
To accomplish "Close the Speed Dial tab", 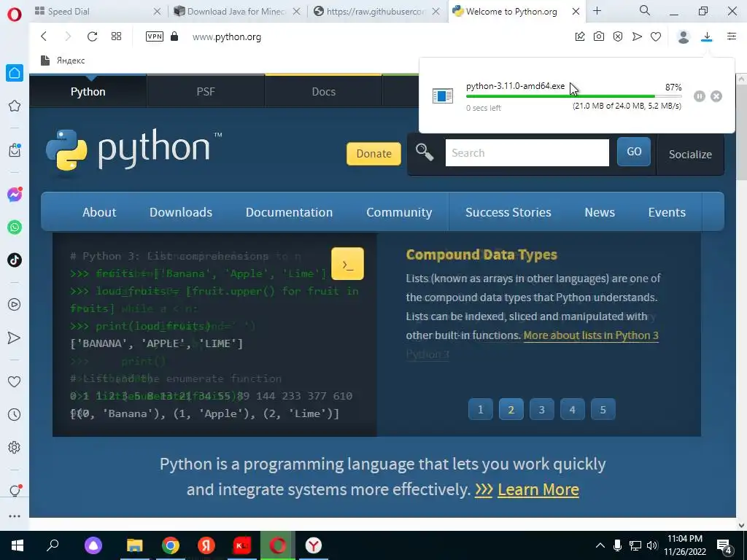I will click(x=158, y=12).
